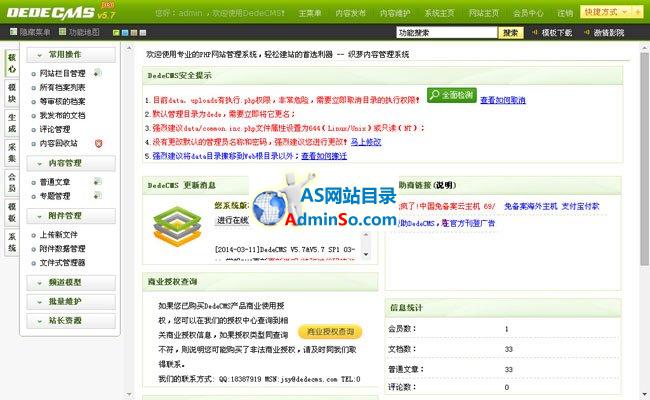
Task: Click the add icon beside 专题管理
Action: point(97,195)
